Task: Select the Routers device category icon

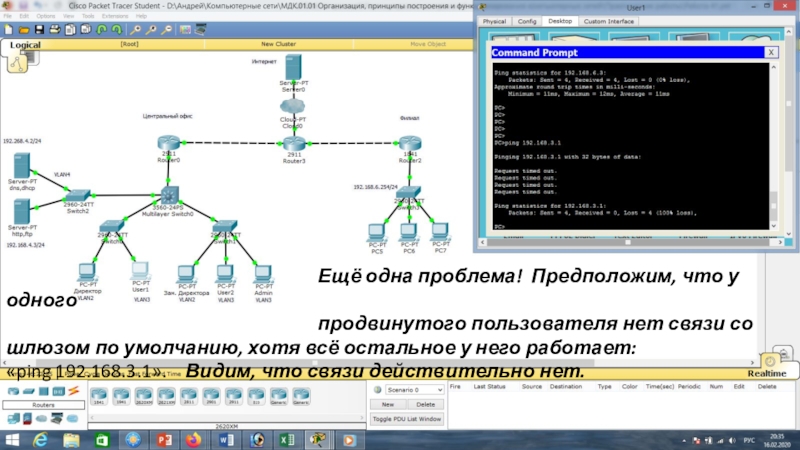Action: (13, 391)
